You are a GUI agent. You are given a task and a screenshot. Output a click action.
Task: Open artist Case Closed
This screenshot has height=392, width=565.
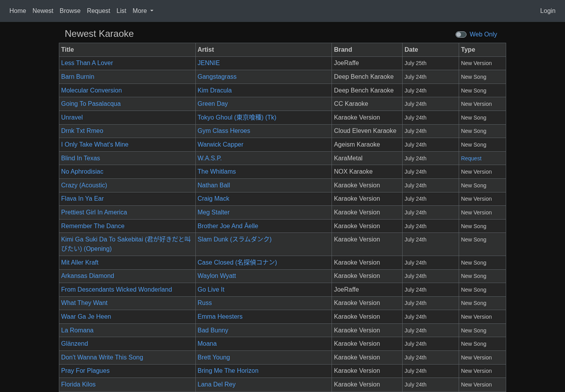coord(237,262)
